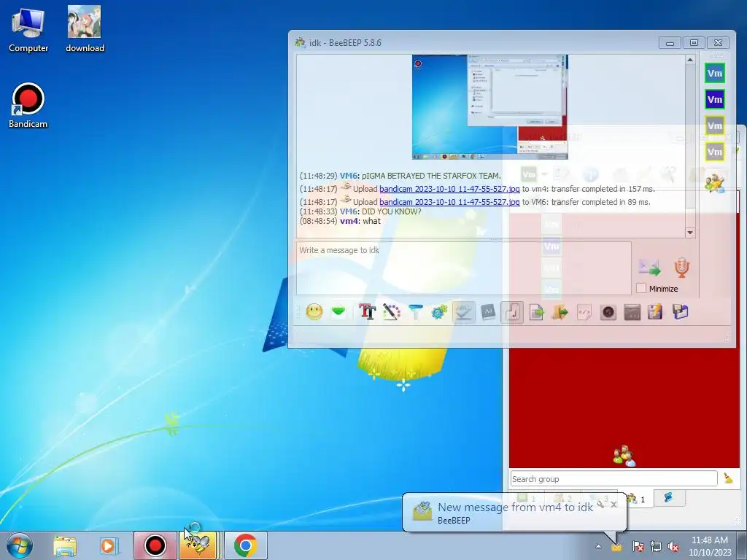Click the muted volume tray icon
This screenshot has height=560, width=747.
coord(673,547)
